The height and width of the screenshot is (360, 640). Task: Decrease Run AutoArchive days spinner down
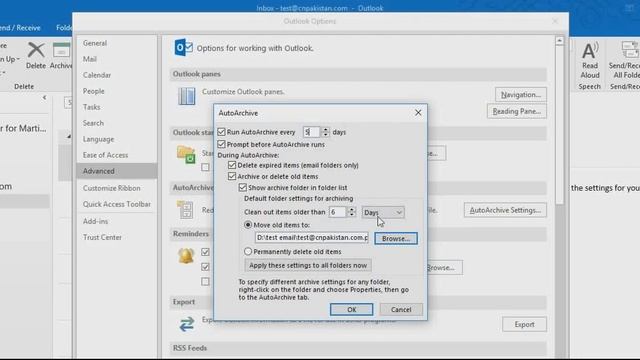(325, 134)
